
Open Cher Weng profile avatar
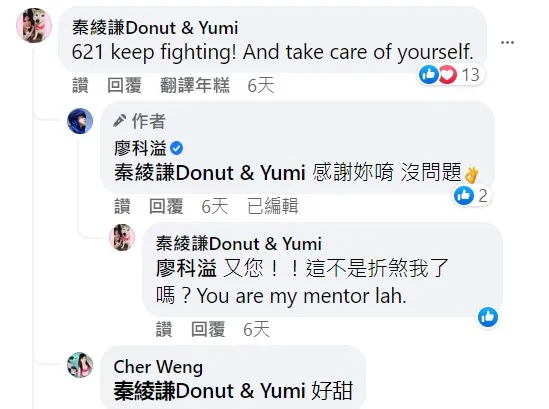point(80,365)
